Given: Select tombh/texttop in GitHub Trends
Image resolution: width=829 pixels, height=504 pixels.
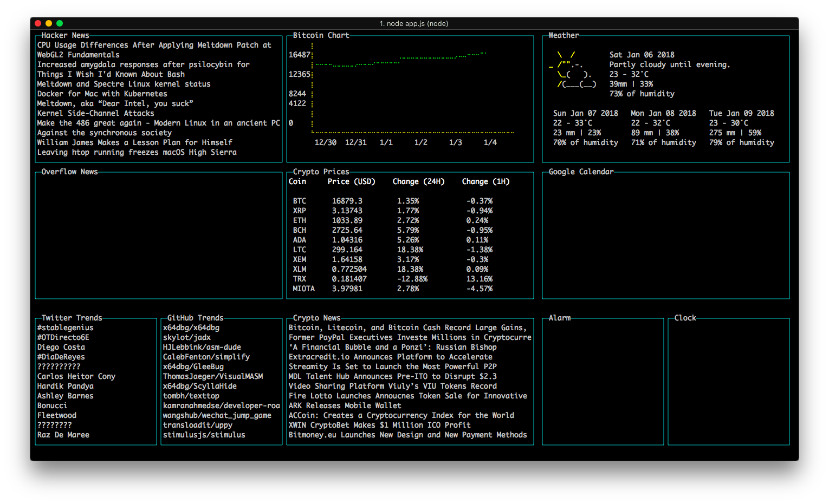Looking at the screenshot, I should (x=191, y=396).
